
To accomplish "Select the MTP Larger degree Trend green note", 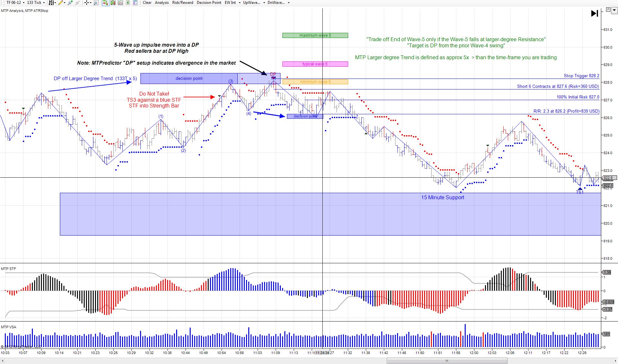I will tap(456, 58).
